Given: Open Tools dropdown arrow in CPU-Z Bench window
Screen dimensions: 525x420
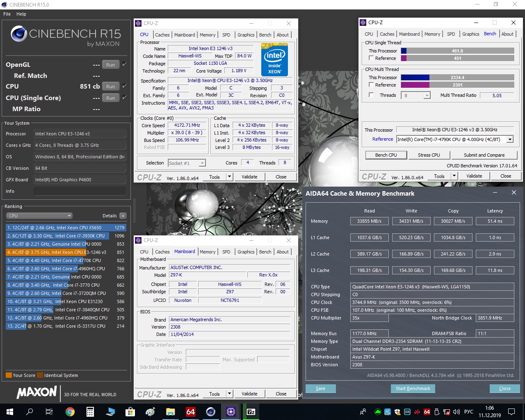Looking at the screenshot, I should (454, 176).
